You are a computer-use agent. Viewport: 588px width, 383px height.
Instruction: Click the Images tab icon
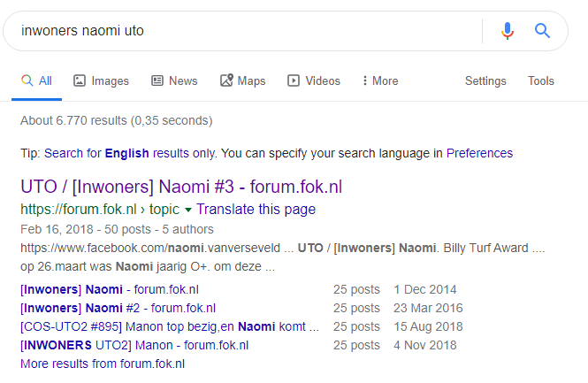coord(79,80)
